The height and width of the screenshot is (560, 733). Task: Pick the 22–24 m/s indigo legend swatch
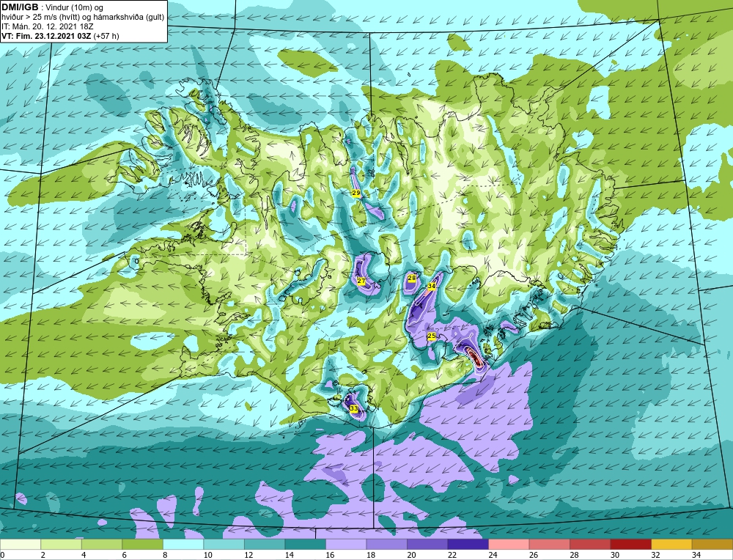tap(468, 545)
